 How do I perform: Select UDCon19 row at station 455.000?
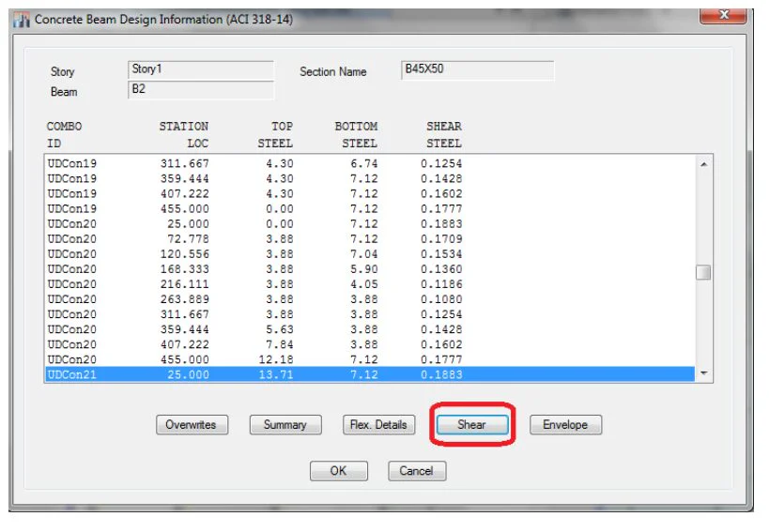pyautogui.click(x=370, y=208)
